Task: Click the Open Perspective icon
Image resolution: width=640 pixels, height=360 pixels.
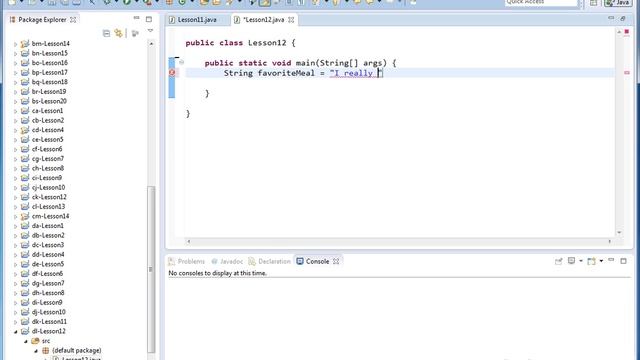Action: click(593, 3)
